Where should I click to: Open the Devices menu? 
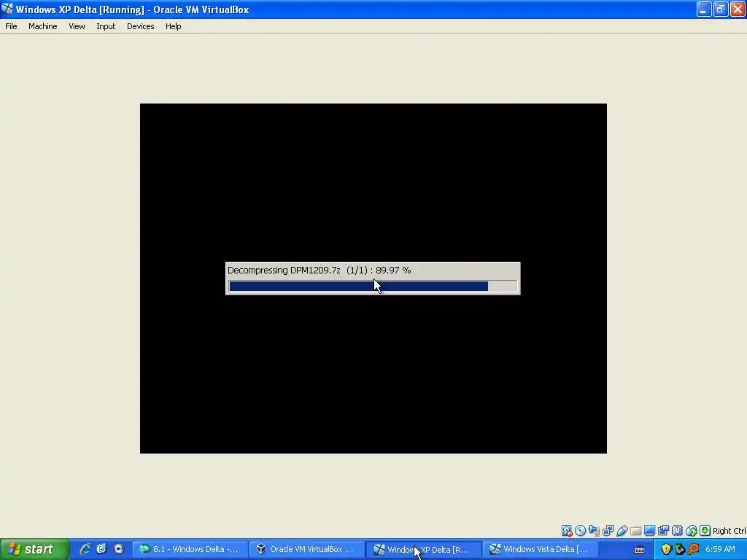coord(141,26)
